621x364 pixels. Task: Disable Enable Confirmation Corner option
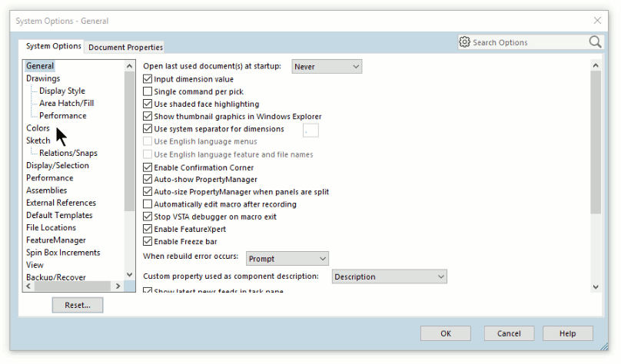point(148,167)
